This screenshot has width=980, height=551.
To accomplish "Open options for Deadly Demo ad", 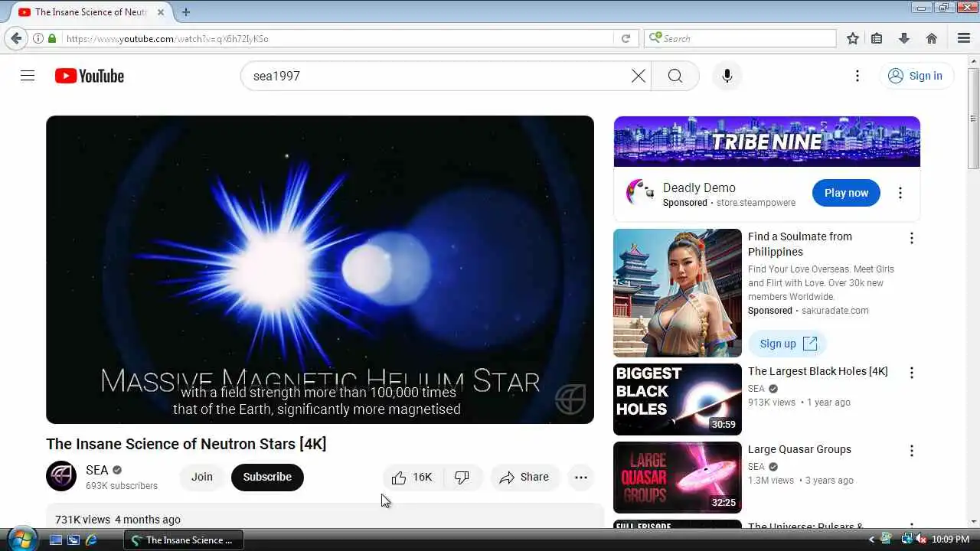I will (x=900, y=193).
